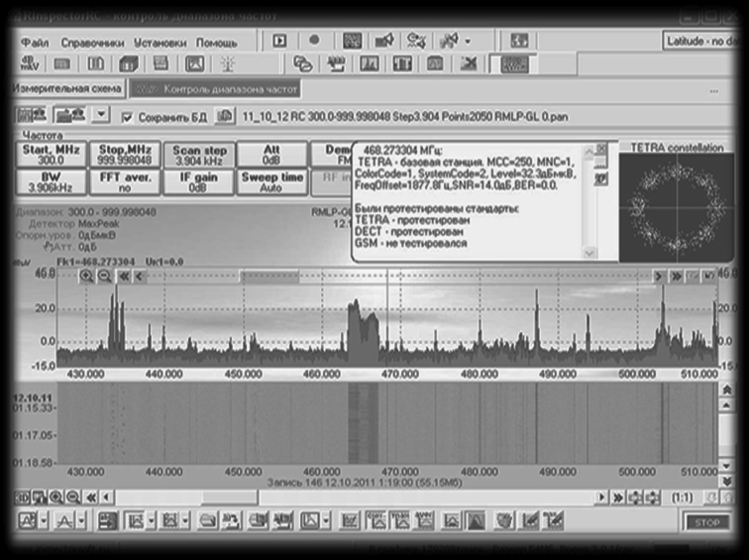The width and height of the screenshot is (749, 560).
Task: Toggle the Сохранять БД checkbox
Action: click(127, 117)
